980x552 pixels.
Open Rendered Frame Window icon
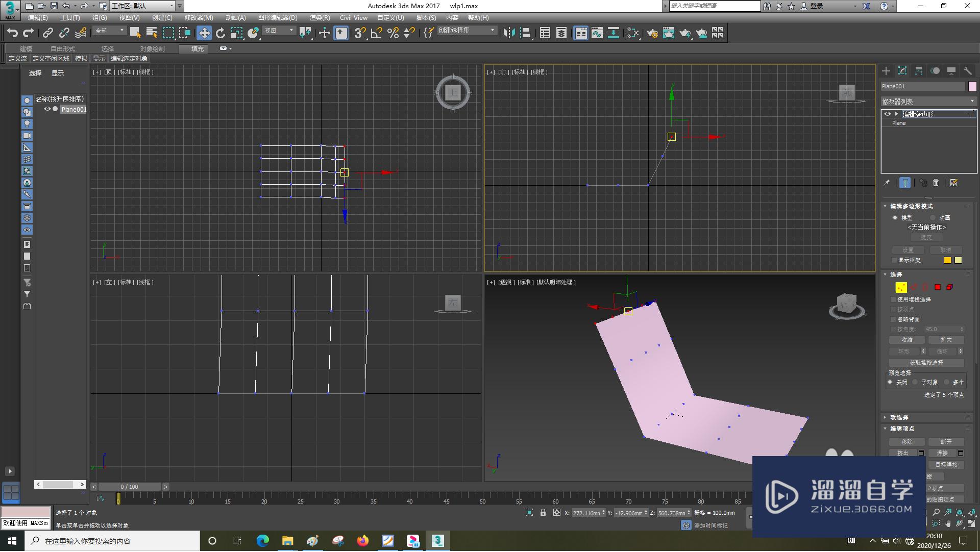tap(669, 33)
